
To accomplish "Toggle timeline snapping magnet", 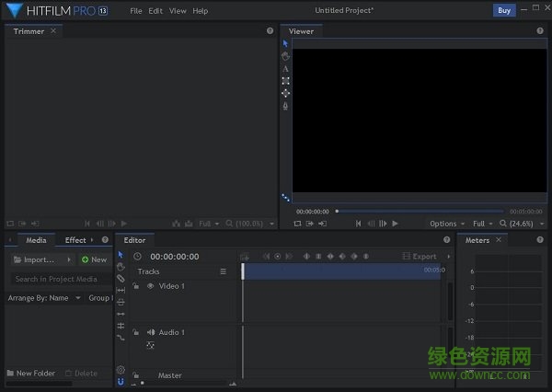I will 121,381.
